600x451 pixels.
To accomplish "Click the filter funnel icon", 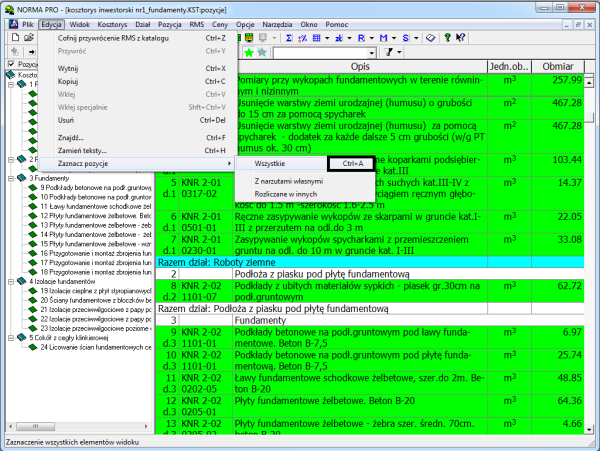I will (386, 51).
